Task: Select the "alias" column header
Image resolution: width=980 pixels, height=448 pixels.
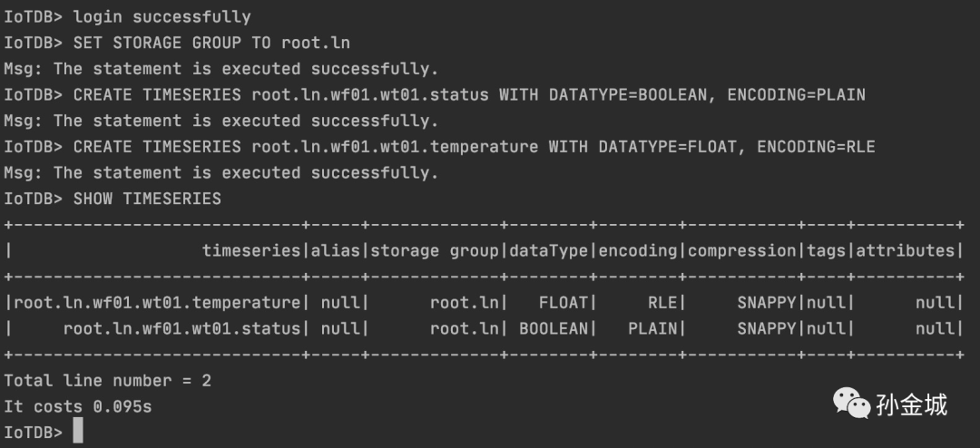Action: 336,250
